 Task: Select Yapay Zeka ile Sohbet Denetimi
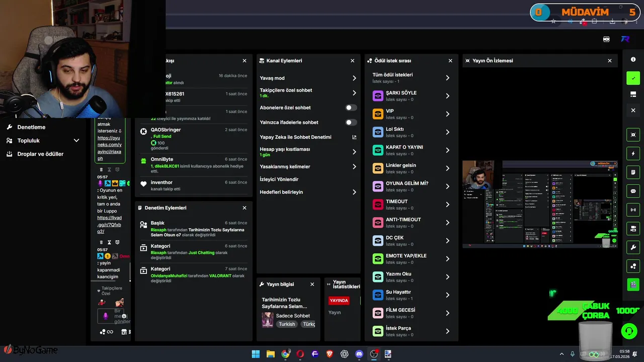[295, 137]
